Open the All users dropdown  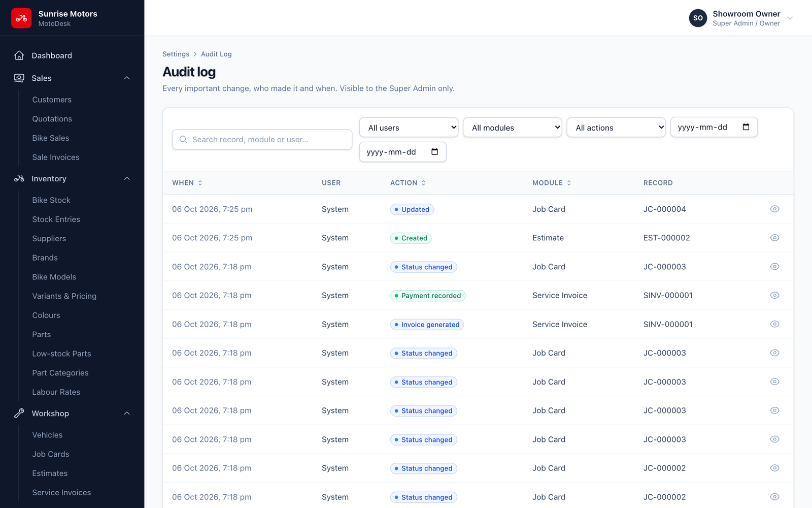tap(409, 128)
